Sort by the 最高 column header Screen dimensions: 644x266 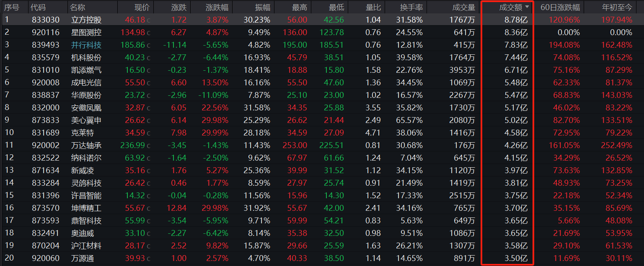pyautogui.click(x=300, y=7)
